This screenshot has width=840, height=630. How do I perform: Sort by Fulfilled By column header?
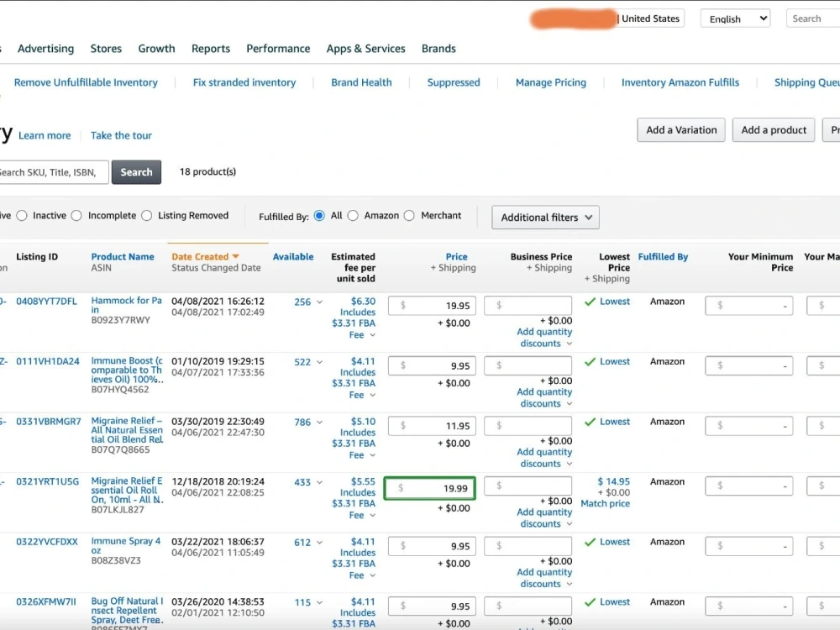(663, 256)
